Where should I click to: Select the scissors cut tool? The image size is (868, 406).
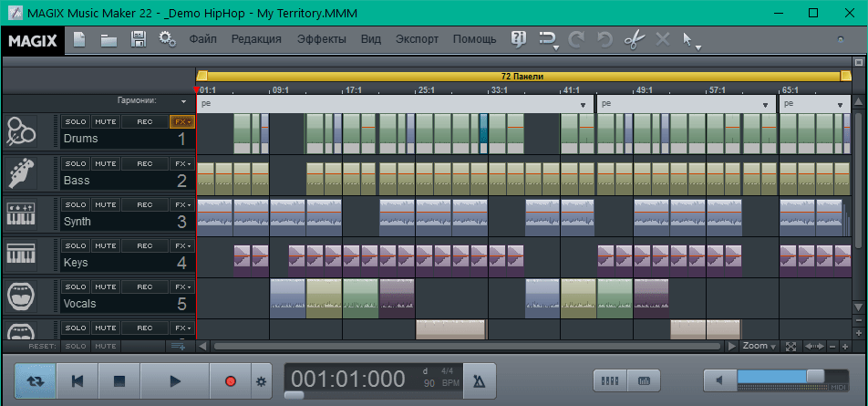click(x=635, y=40)
